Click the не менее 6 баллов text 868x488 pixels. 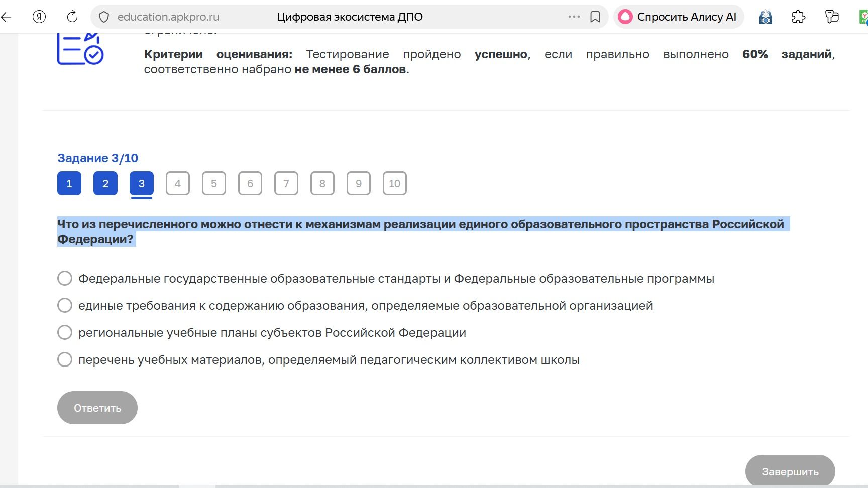click(x=350, y=69)
